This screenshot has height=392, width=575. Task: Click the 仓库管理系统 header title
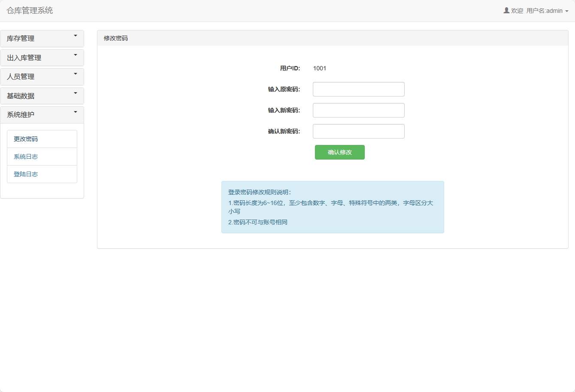29,11
